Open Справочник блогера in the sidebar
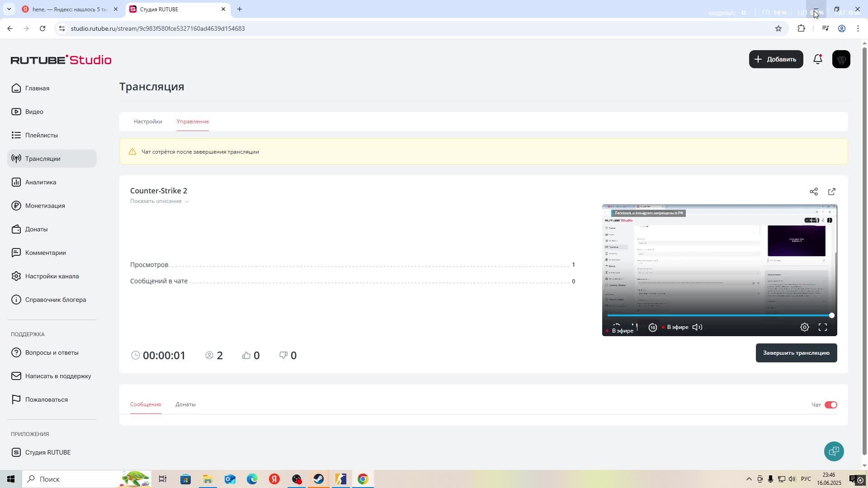Image resolution: width=868 pixels, height=488 pixels. [49, 300]
